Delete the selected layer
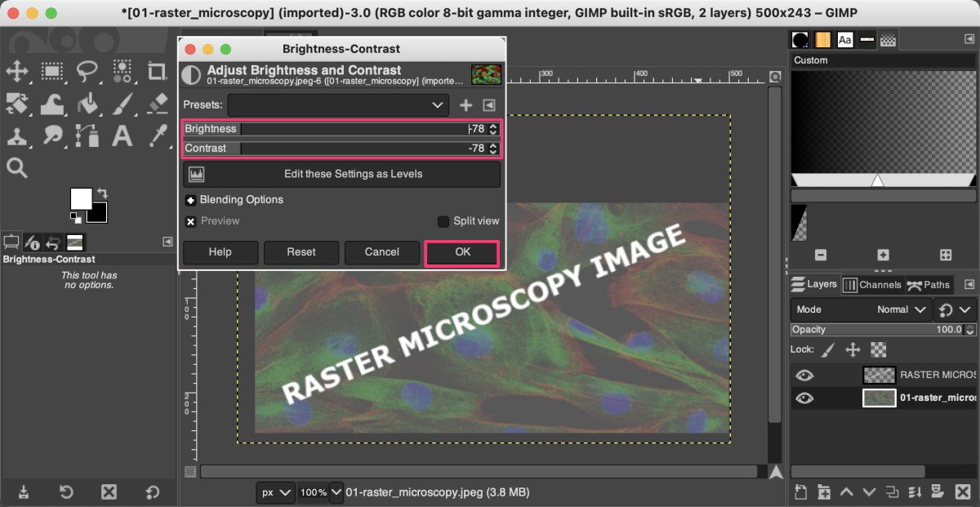 [x=962, y=491]
